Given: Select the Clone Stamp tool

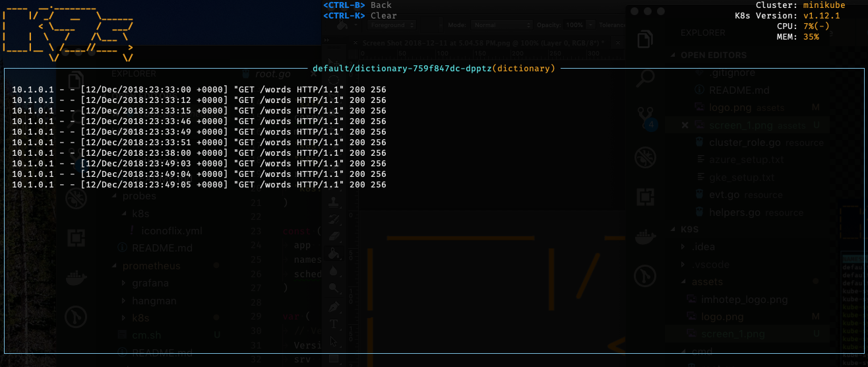Looking at the screenshot, I should click(335, 201).
